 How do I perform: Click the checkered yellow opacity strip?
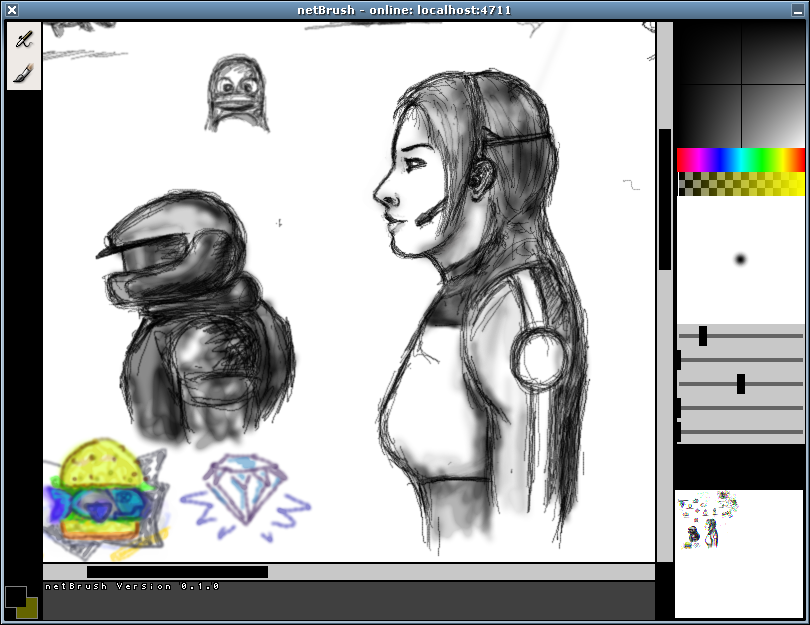(x=740, y=184)
